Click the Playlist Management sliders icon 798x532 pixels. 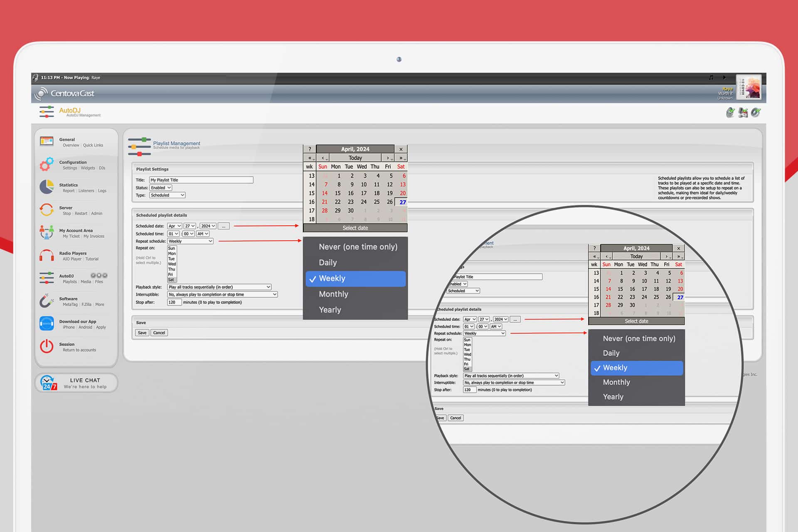(x=140, y=146)
